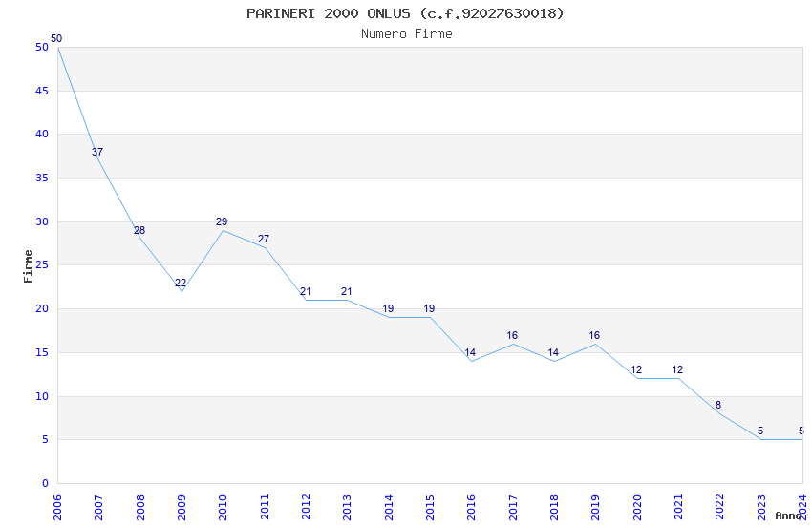Select y-axis tick label '0'

tap(46, 484)
